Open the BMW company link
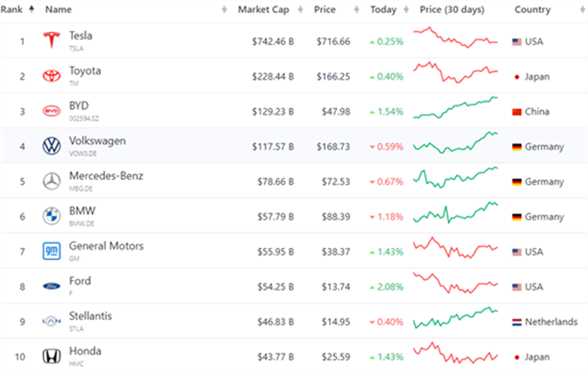Image resolution: width=588 pixels, height=371 pixels. click(x=82, y=211)
